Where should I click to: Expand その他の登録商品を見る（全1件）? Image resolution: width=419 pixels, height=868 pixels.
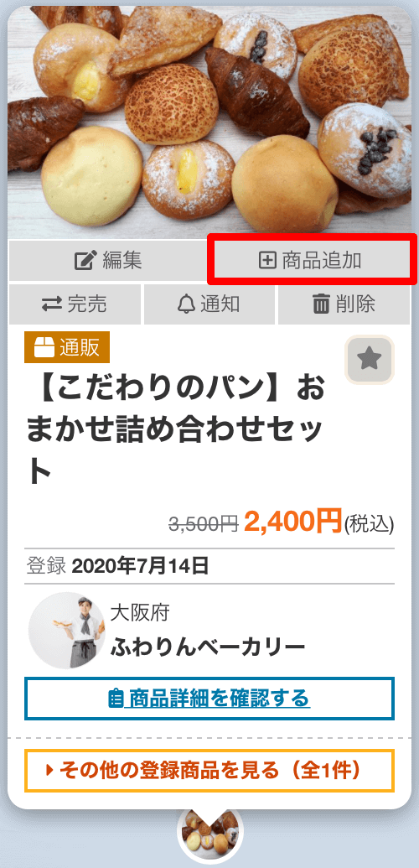click(x=209, y=770)
